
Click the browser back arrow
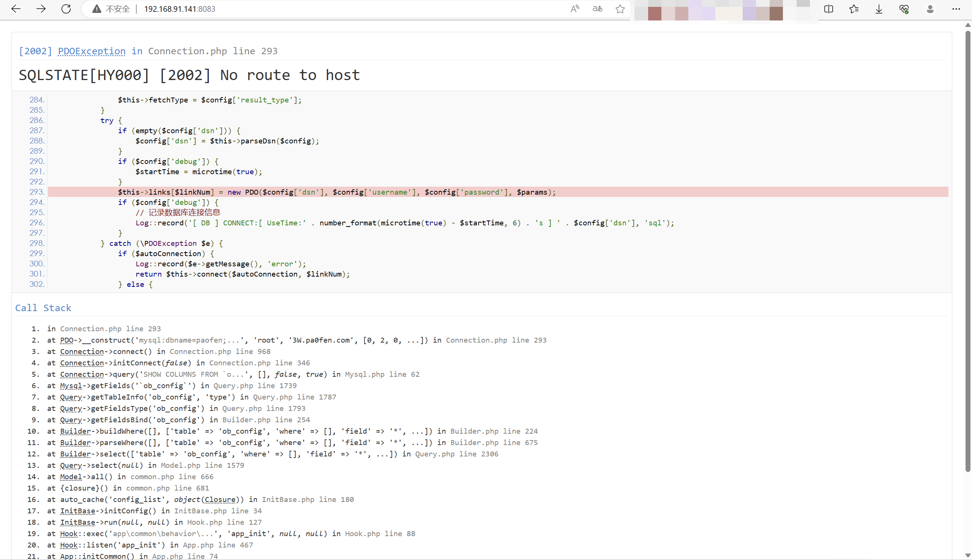tap(16, 9)
